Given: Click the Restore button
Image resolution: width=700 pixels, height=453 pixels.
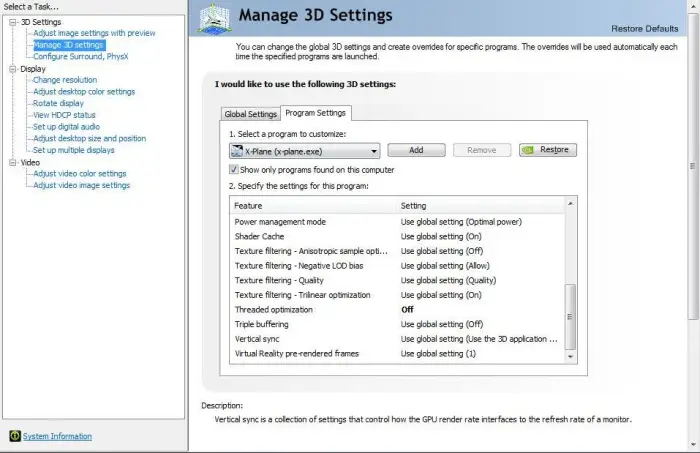Looking at the screenshot, I should pos(548,150).
